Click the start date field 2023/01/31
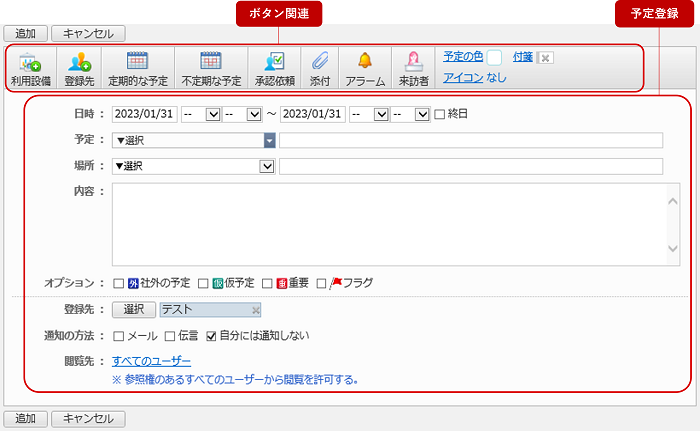The height and width of the screenshot is (431, 700). coord(145,114)
